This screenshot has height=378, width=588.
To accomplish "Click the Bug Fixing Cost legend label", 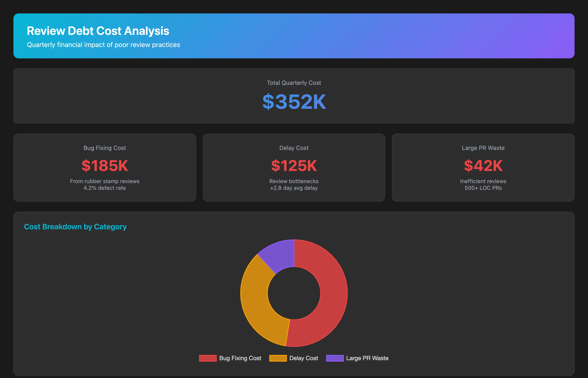I will (x=240, y=358).
